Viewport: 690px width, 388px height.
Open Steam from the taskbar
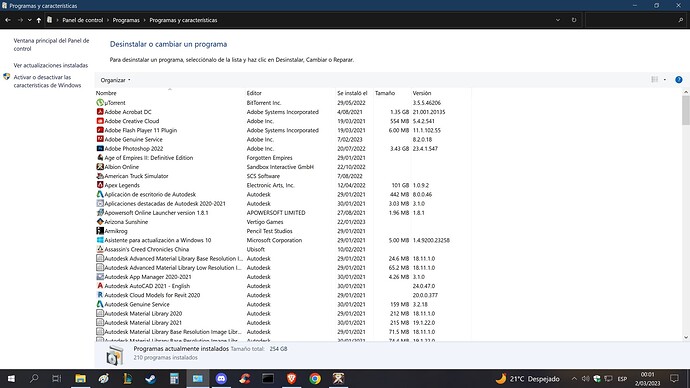(x=150, y=378)
